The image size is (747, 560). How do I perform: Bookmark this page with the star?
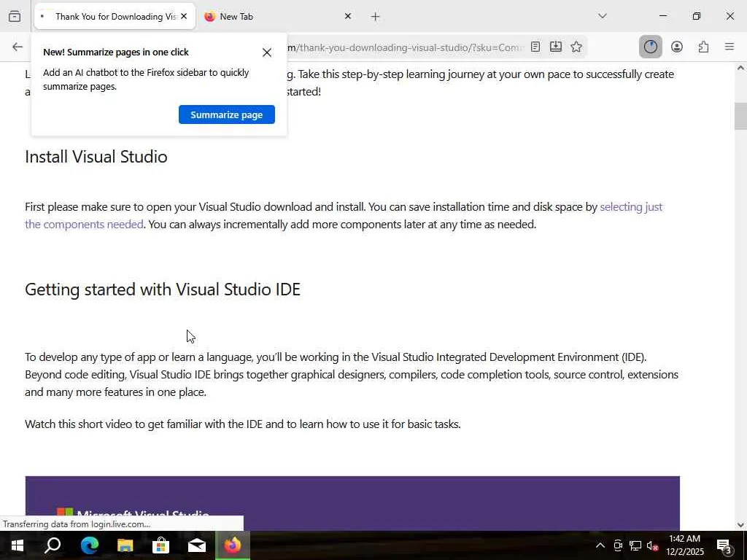coord(576,47)
